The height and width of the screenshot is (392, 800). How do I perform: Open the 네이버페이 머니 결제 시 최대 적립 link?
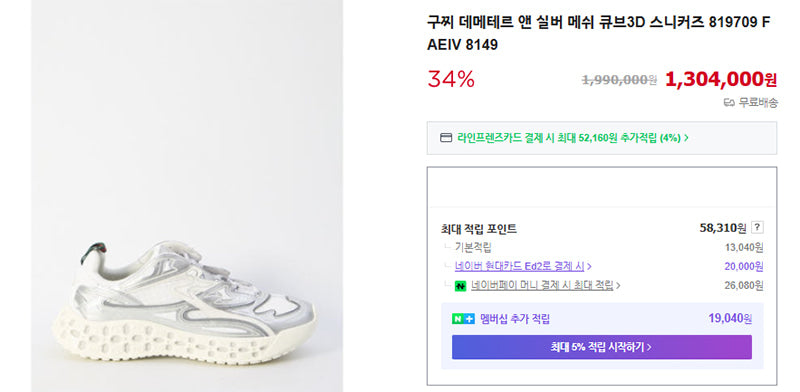click(x=542, y=286)
